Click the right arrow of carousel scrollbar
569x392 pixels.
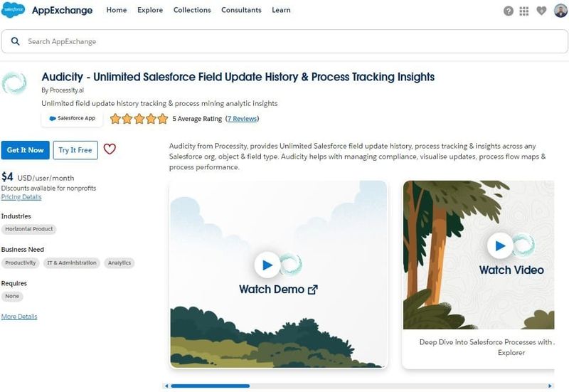pyautogui.click(x=550, y=386)
